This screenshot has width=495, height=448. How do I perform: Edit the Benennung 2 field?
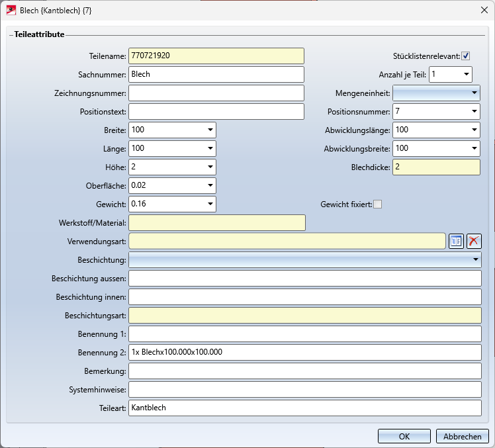click(x=304, y=353)
